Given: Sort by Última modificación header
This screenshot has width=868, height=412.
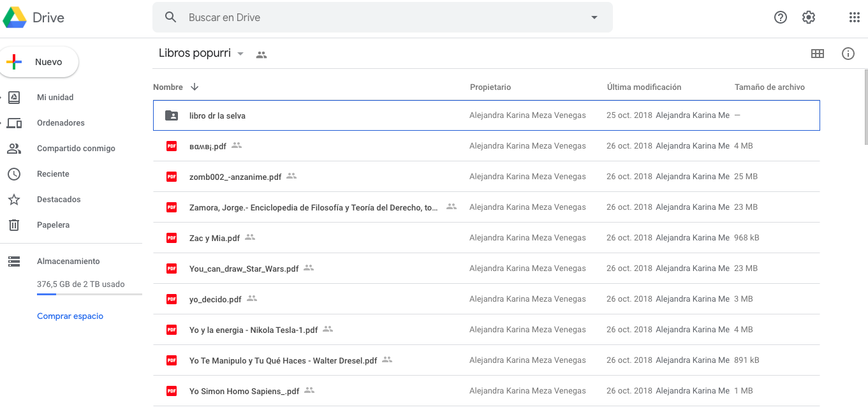Looking at the screenshot, I should point(644,87).
